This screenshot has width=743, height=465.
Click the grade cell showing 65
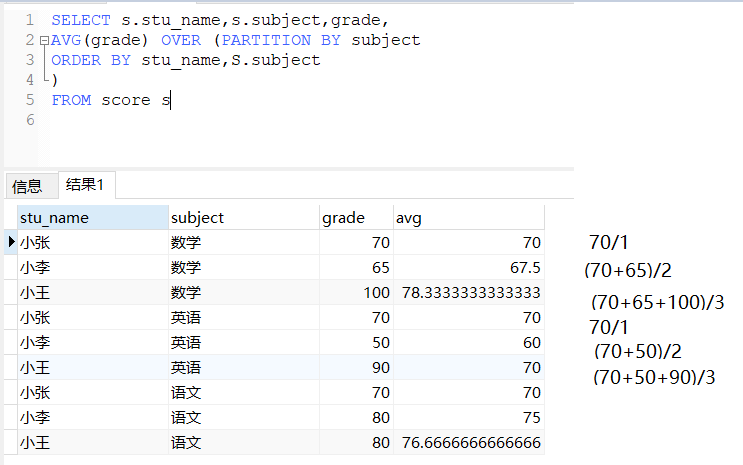(x=356, y=267)
